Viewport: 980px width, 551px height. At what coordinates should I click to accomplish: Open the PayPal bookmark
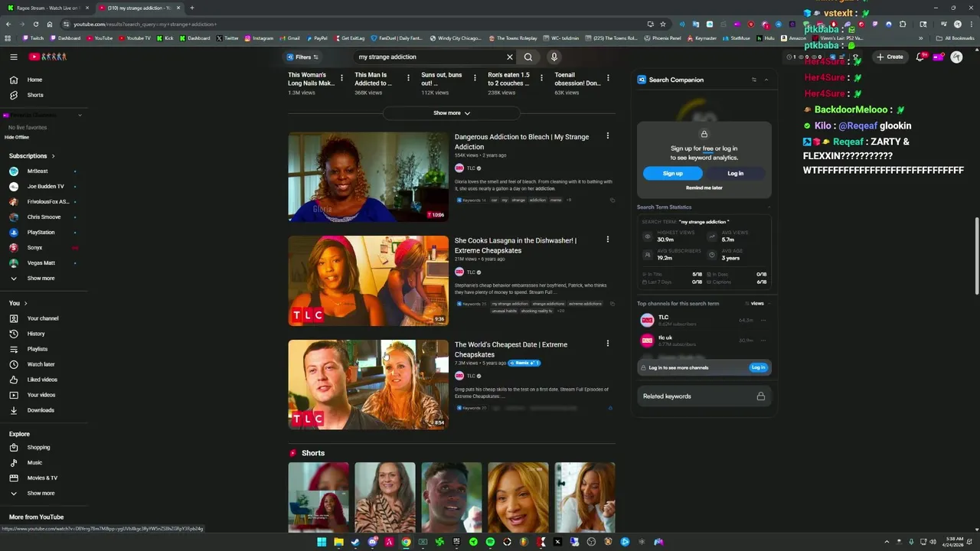tap(317, 37)
